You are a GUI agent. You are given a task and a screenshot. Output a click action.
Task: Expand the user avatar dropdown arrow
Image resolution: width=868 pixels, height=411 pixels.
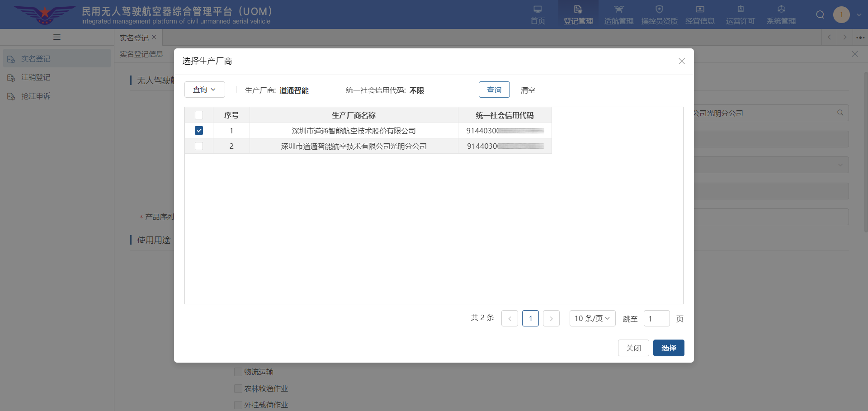point(859,15)
